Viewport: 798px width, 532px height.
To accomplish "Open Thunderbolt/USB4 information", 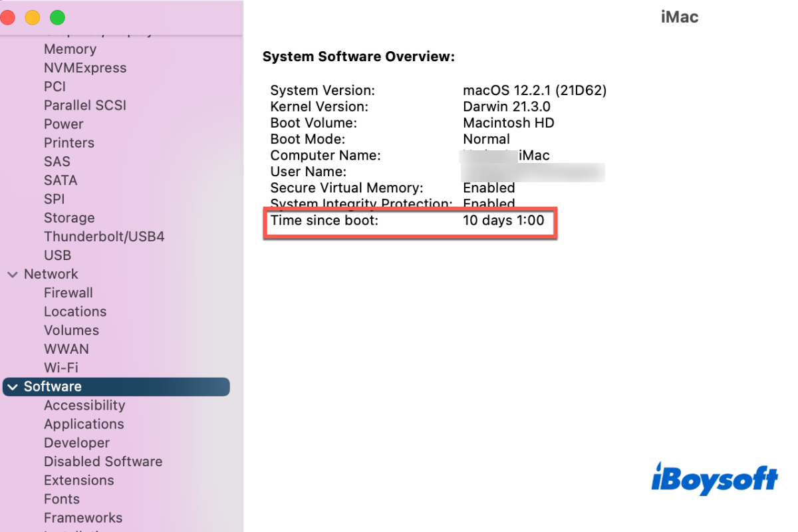I will coord(104,237).
